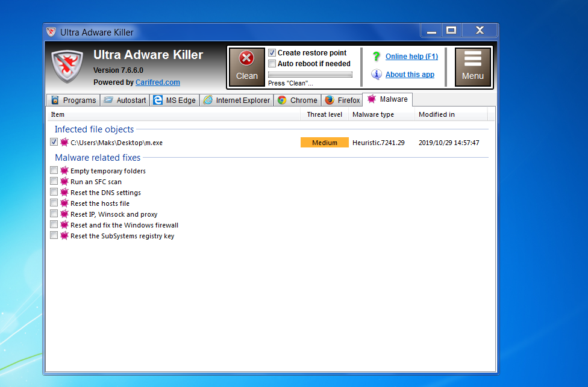588x387 pixels.
Task: Uncheck the m.exe infected file checkbox
Action: [54, 142]
